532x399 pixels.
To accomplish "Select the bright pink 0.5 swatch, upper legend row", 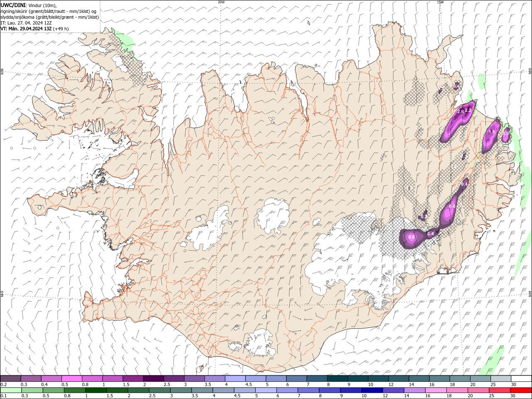I will (71, 379).
